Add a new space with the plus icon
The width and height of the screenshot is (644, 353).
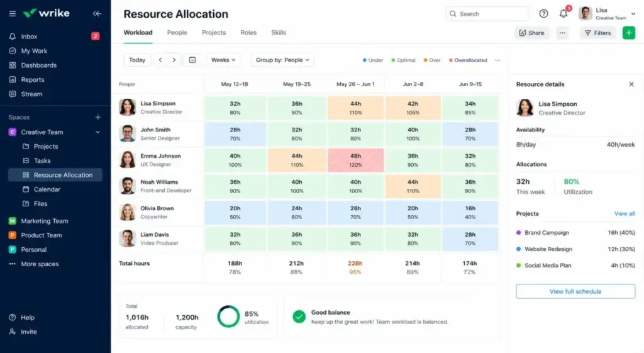point(97,117)
